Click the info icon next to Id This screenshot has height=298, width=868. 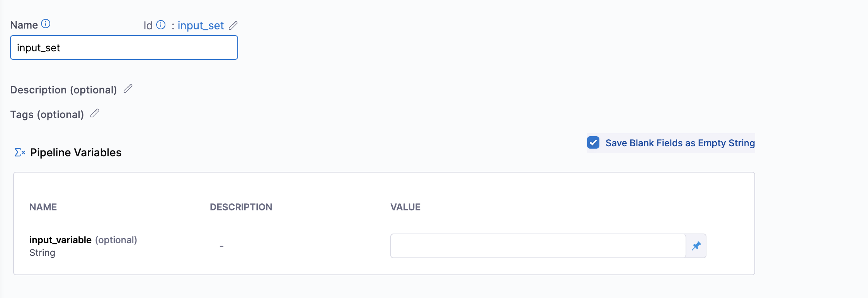point(161,25)
